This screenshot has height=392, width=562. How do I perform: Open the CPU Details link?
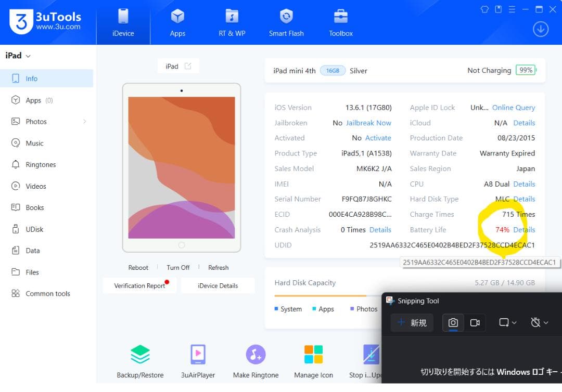[524, 184]
